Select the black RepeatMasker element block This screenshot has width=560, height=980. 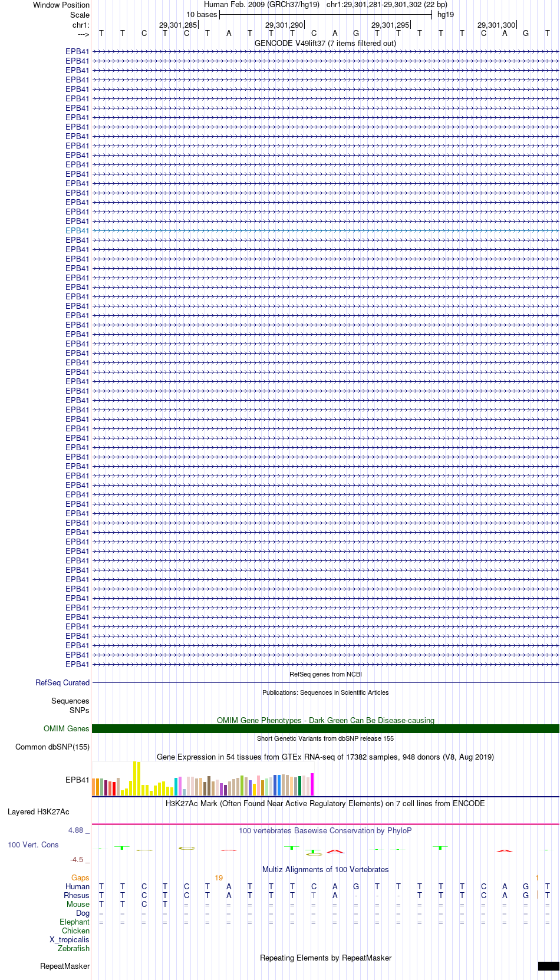coord(548,966)
